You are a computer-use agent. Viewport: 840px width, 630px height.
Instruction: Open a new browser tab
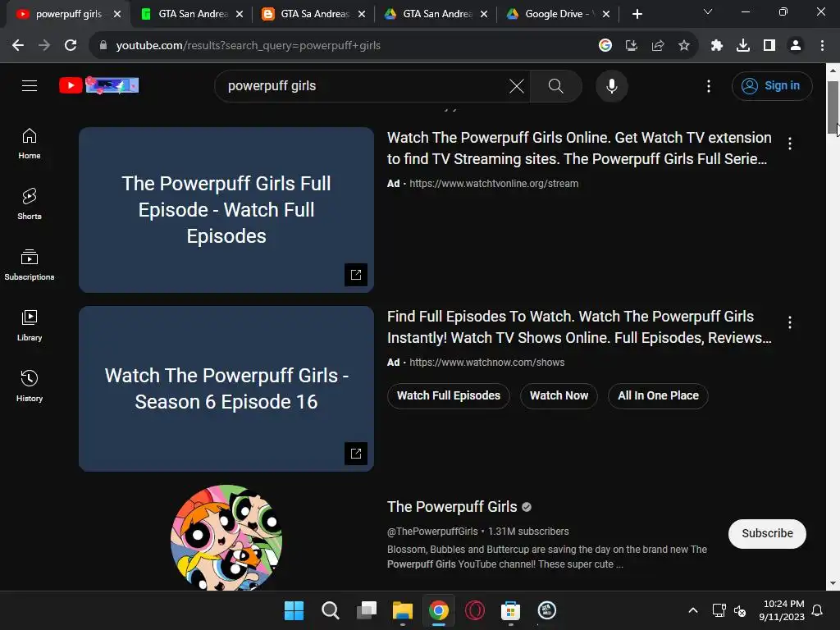[637, 14]
